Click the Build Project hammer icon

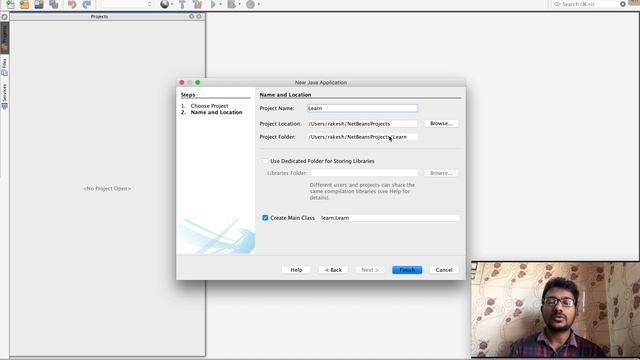[182, 4]
